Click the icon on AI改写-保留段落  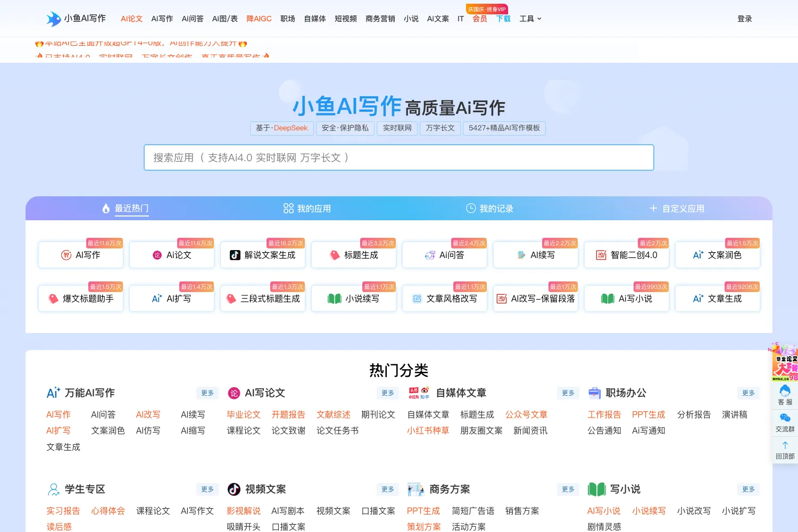[502, 299]
